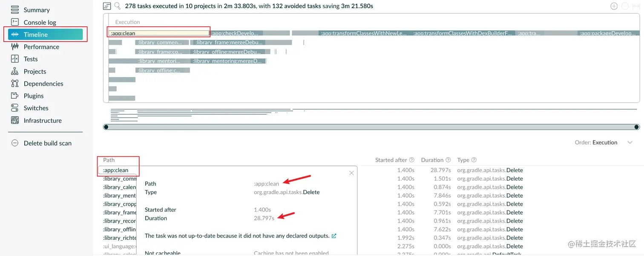Viewport: 644px width, 256px height.
Task: Go to the Tests section
Action: 31,59
